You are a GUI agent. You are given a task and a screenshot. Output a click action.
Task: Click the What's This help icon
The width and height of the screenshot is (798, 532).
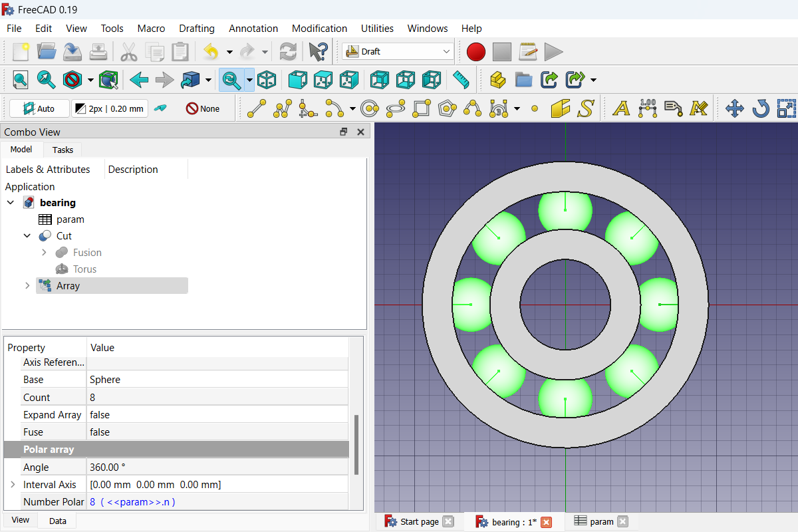click(318, 51)
